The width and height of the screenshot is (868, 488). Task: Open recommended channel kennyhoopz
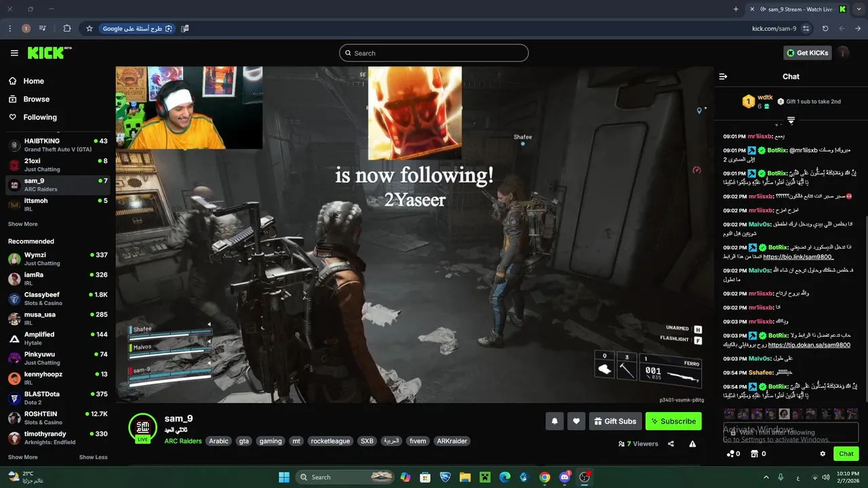click(58, 378)
